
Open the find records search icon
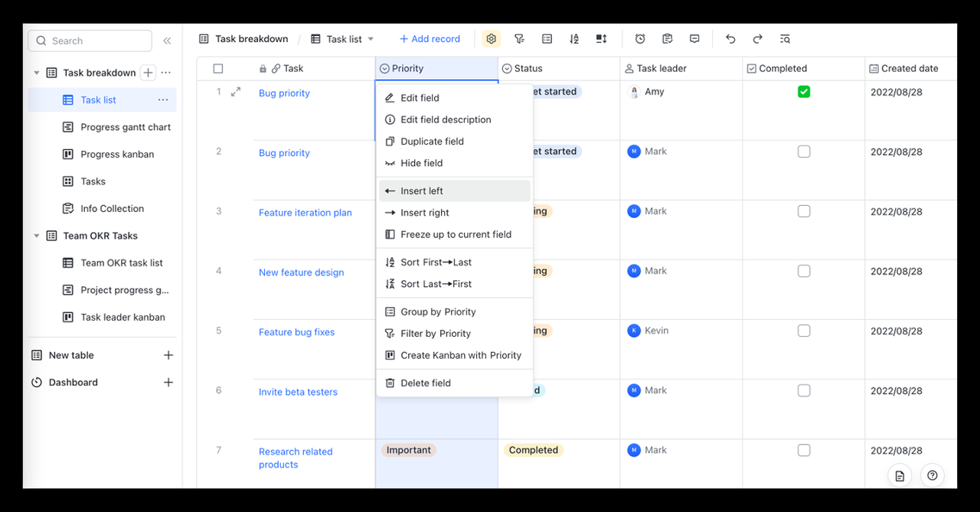[785, 39]
